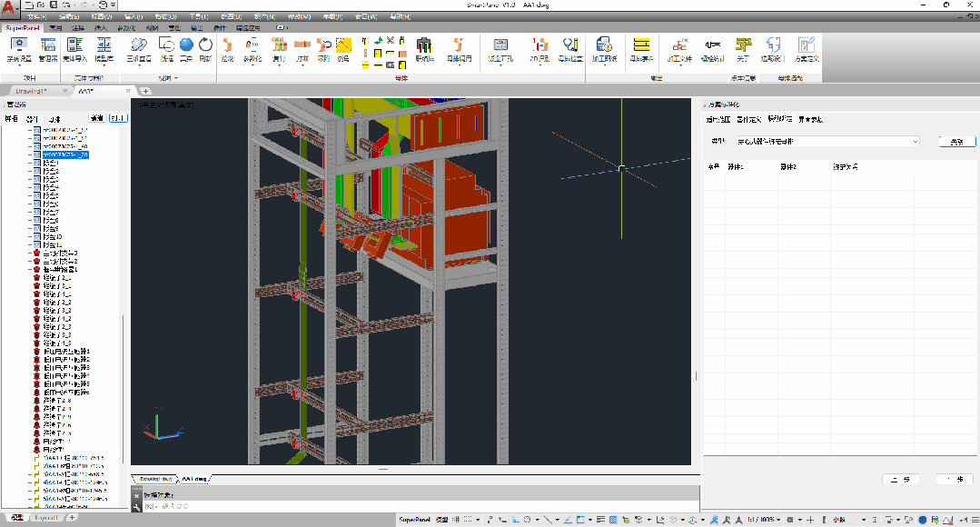This screenshot has width=980, height=527.
Task: Open the machining drawings tool
Action: click(604, 49)
